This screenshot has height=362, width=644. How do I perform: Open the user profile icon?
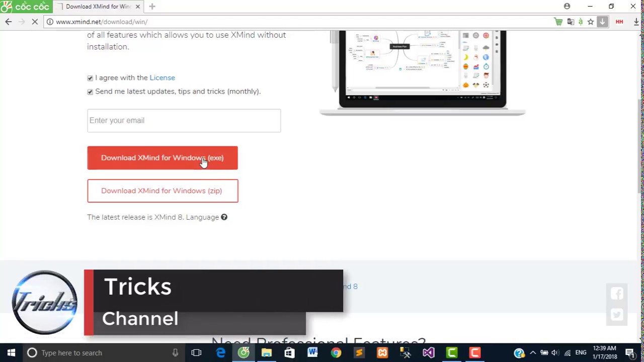coord(567,6)
